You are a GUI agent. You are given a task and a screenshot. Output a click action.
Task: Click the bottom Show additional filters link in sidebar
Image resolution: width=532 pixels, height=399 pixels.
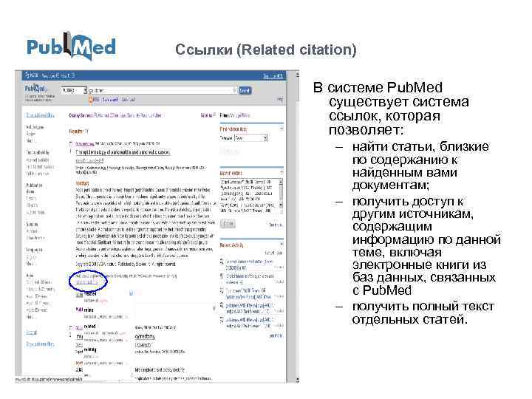click(x=40, y=344)
